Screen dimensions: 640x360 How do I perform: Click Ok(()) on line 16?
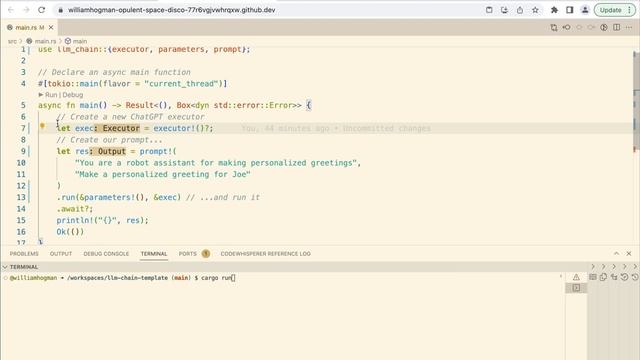(70, 231)
